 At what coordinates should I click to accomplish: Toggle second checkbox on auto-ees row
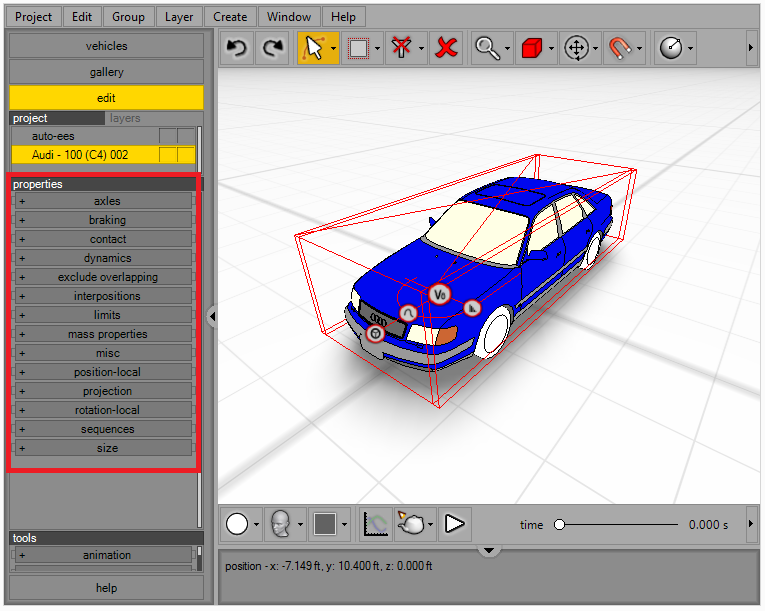[x=185, y=136]
